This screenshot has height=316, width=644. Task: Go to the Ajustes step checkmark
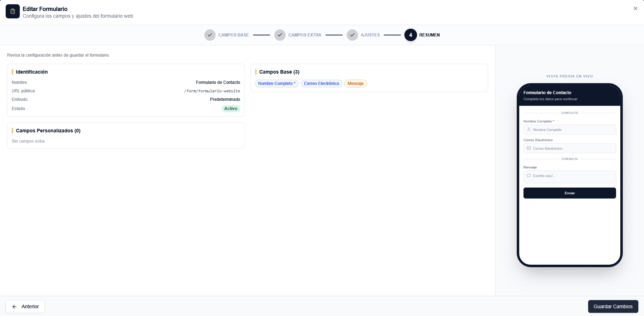pyautogui.click(x=352, y=35)
